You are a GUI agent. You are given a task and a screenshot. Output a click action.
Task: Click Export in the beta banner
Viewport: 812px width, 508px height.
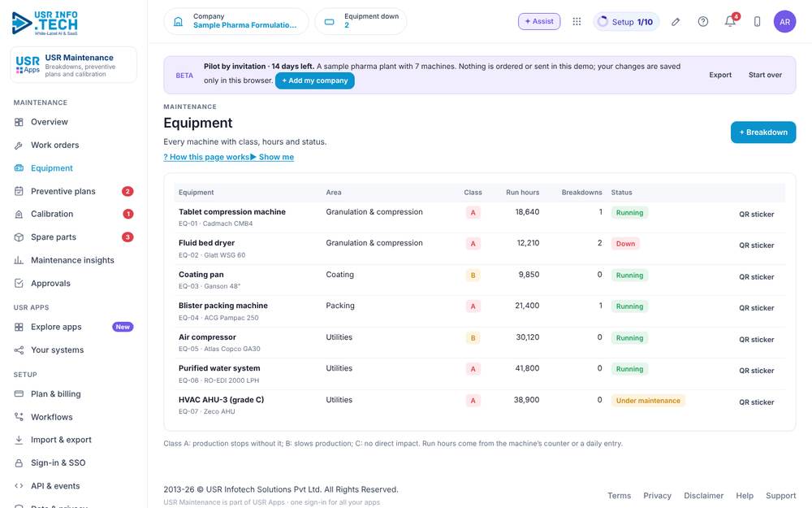(720, 75)
